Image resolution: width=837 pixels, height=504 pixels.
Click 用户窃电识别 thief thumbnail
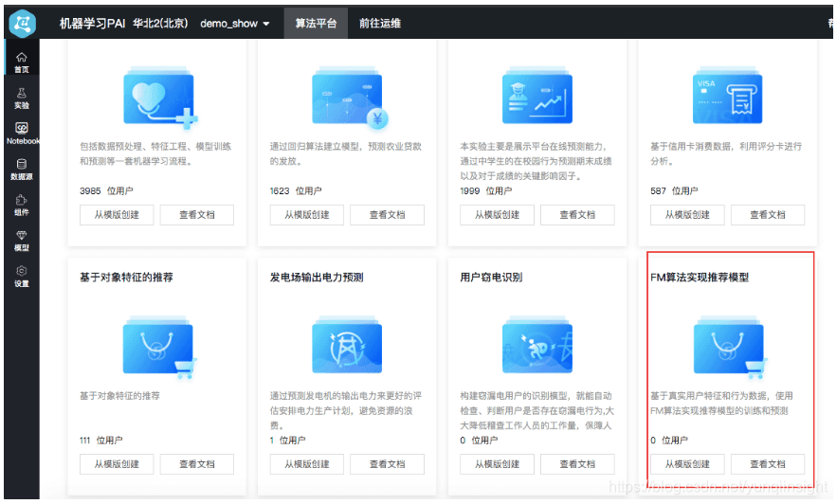coord(537,345)
